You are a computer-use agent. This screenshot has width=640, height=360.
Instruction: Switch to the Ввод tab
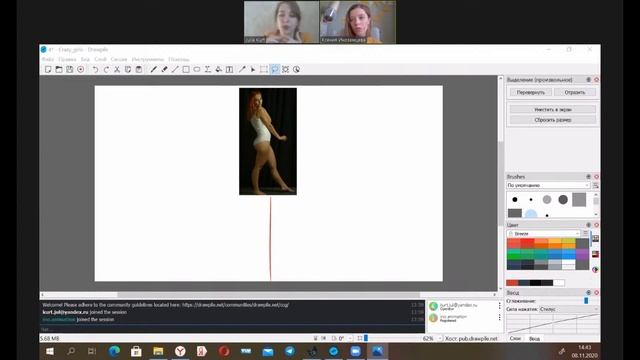[534, 338]
